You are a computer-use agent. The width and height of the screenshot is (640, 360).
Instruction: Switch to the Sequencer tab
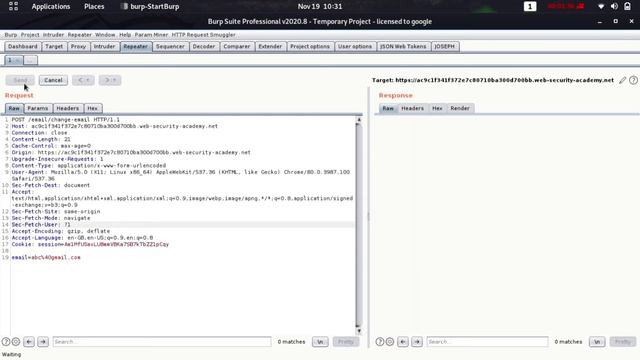pos(170,47)
